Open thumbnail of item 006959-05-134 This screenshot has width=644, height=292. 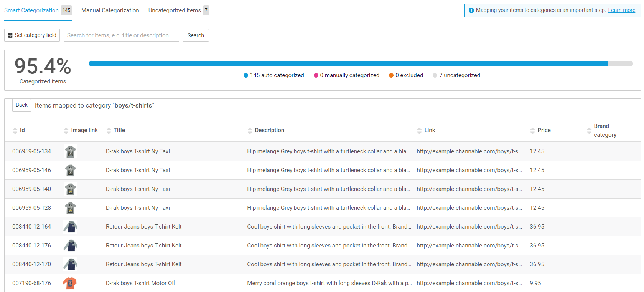click(70, 152)
